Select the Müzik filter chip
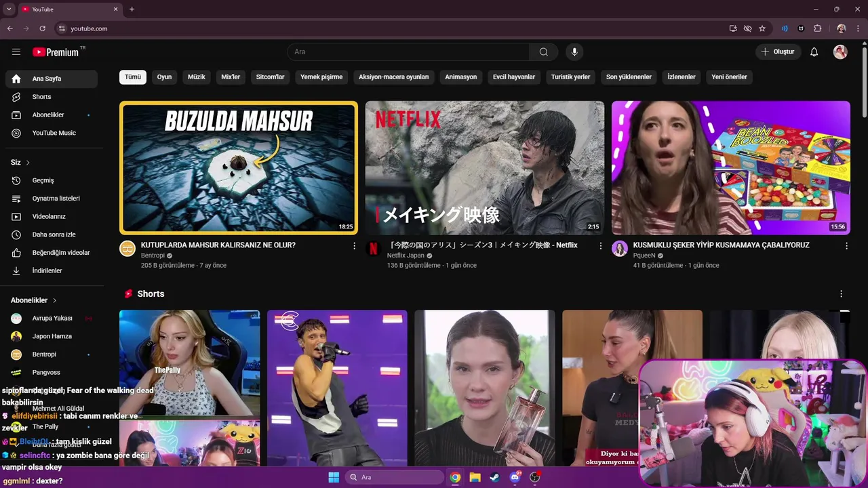This screenshot has width=868, height=488. click(x=197, y=77)
